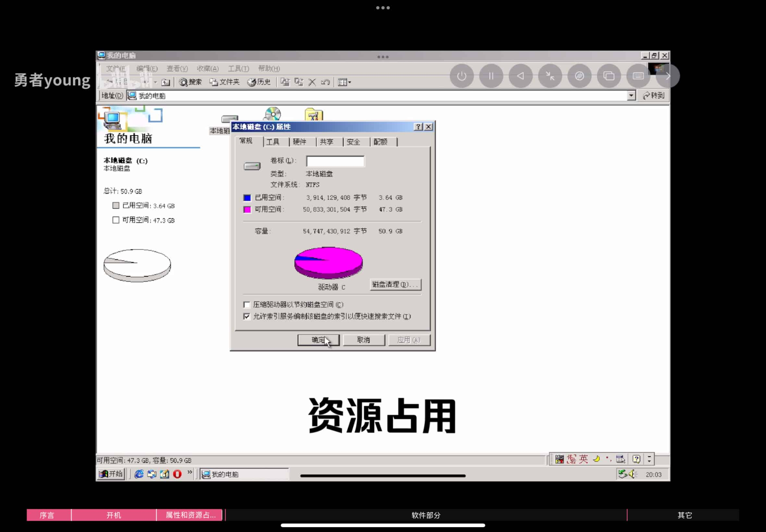This screenshot has width=766, height=532.
Task: Click the History (历史) toolbar button
Action: pyautogui.click(x=259, y=82)
